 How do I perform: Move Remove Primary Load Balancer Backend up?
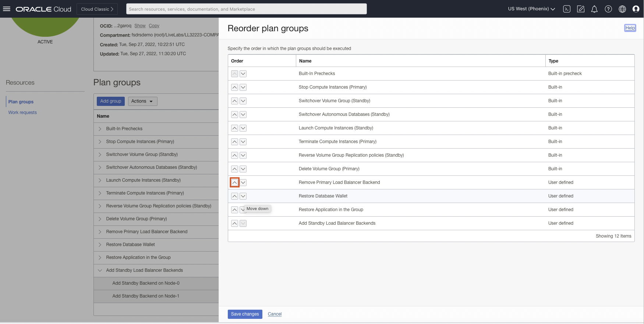point(234,182)
